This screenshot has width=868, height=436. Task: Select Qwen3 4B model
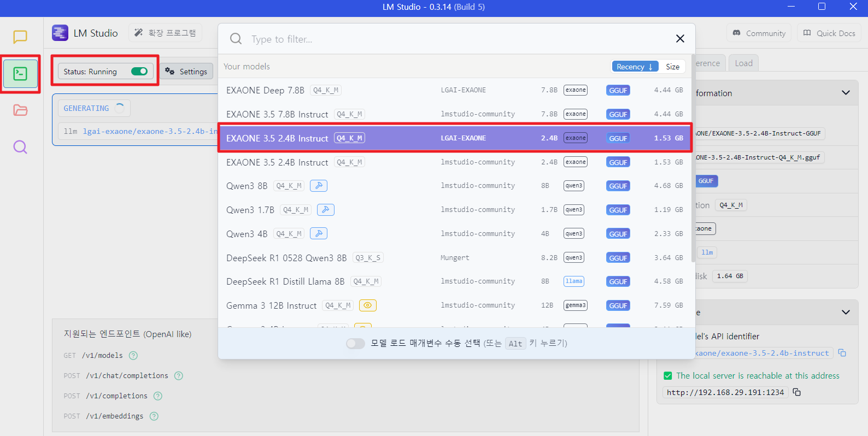coord(455,234)
